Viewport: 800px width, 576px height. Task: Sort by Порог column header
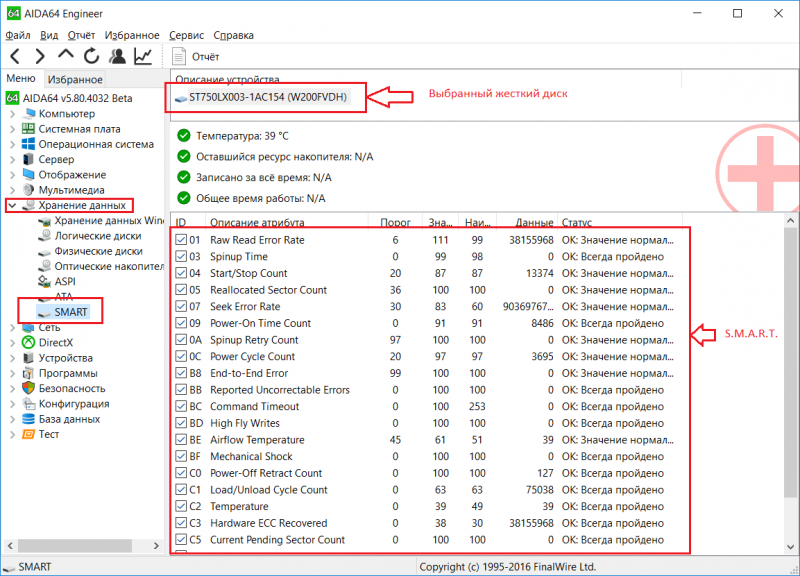395,222
